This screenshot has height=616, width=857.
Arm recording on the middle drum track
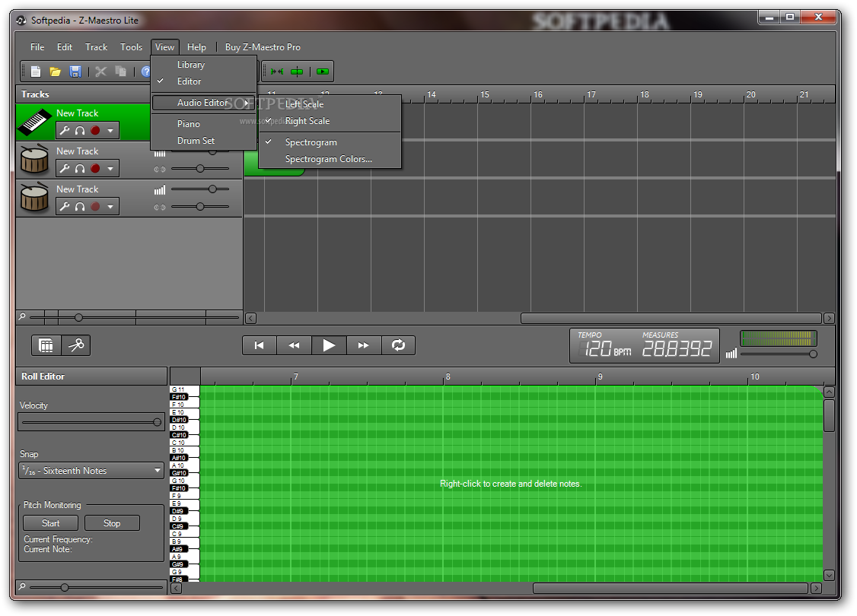point(95,169)
